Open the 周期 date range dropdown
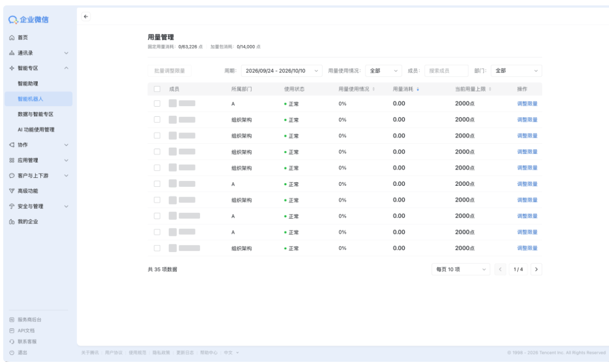Screen dimensions: 609x364 pos(281,71)
